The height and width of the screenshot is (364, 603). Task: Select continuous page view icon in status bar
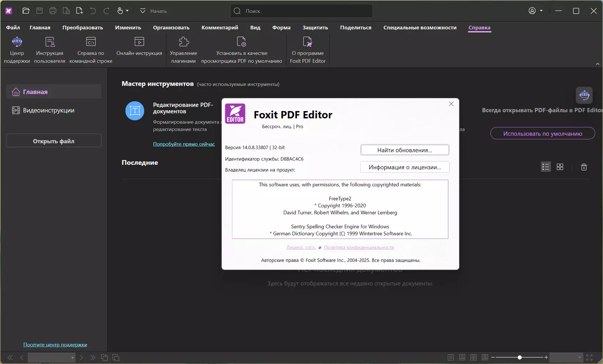[x=462, y=358]
